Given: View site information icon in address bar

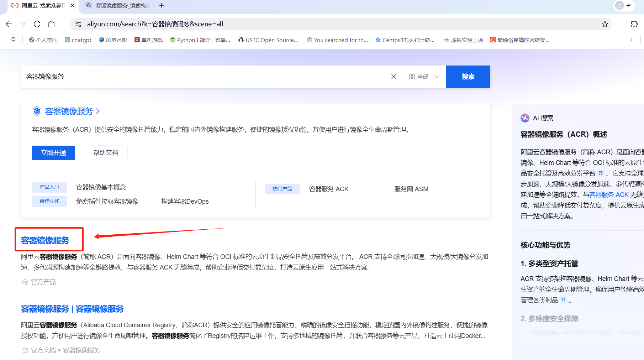Looking at the screenshot, I should pyautogui.click(x=78, y=24).
